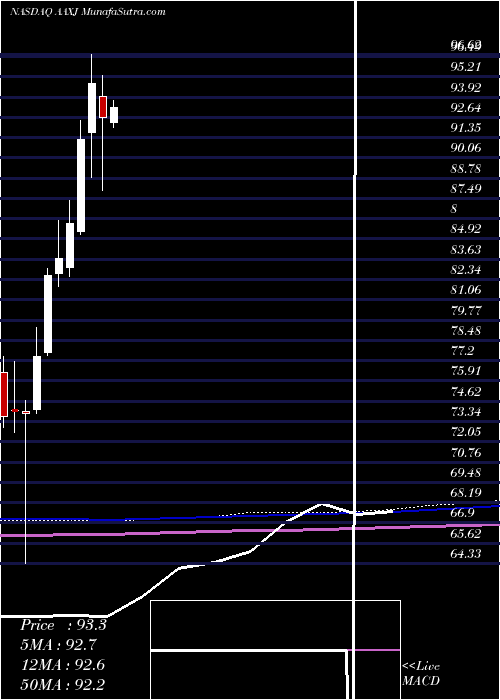
Task: Click the 68.19 price axis label
Action: pos(466,492)
